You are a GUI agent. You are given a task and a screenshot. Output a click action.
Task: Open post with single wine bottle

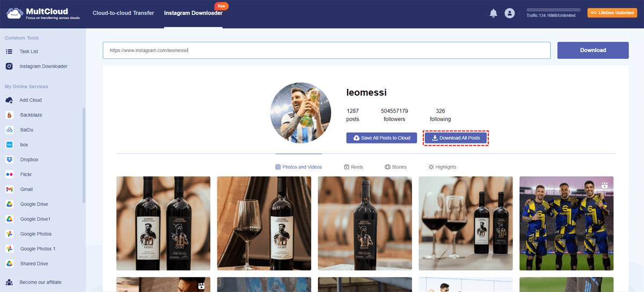tap(365, 223)
